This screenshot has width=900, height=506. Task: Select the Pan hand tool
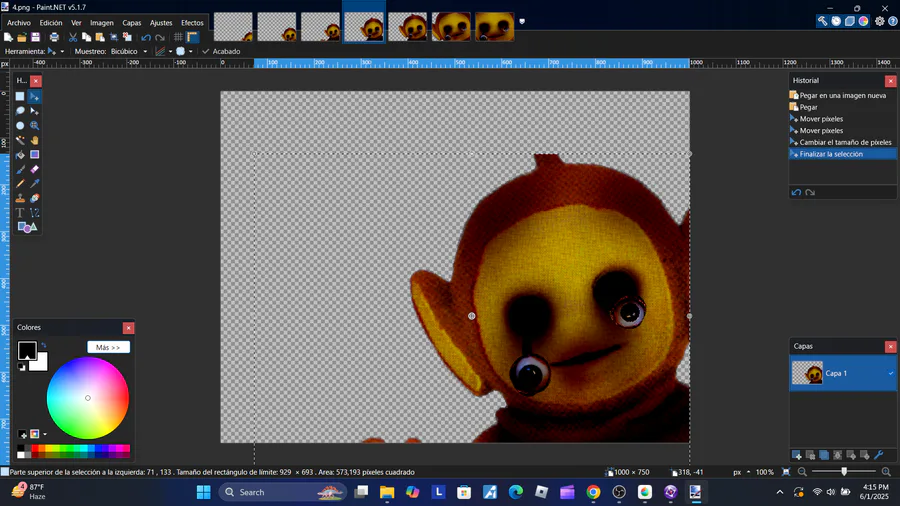click(x=34, y=140)
